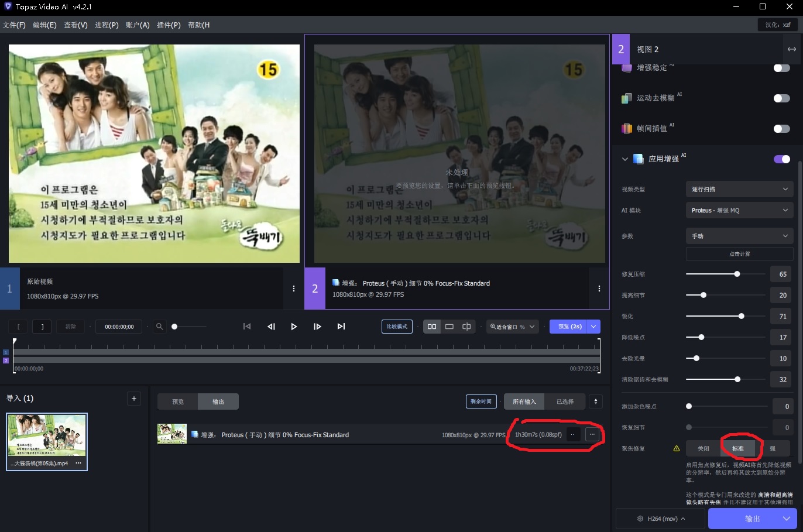
Task: Switch to split view layout
Action: click(x=466, y=327)
